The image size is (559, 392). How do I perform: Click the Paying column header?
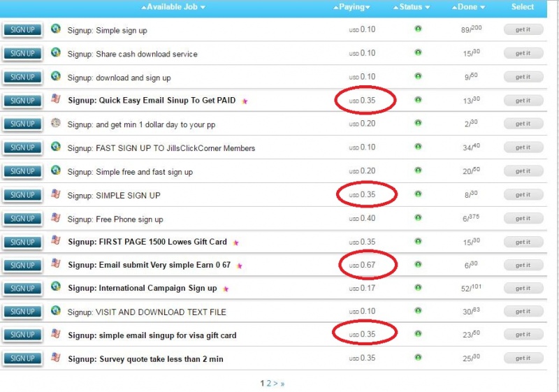(352, 7)
